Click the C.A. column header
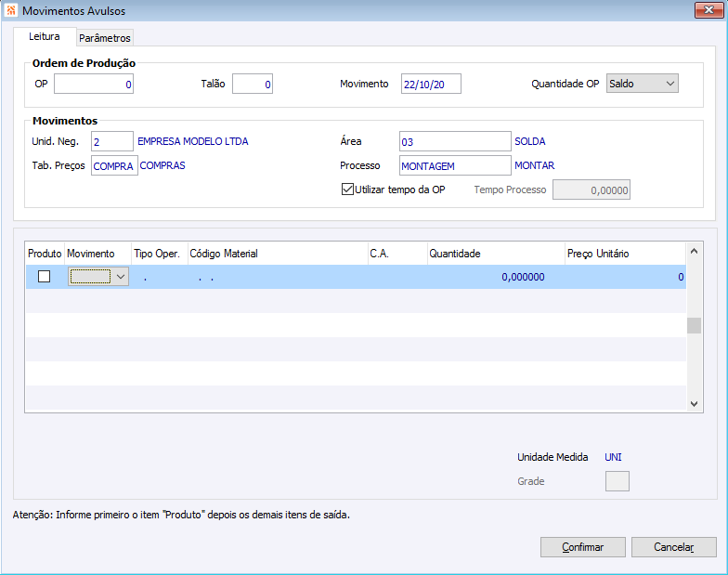The image size is (728, 575). coord(397,254)
